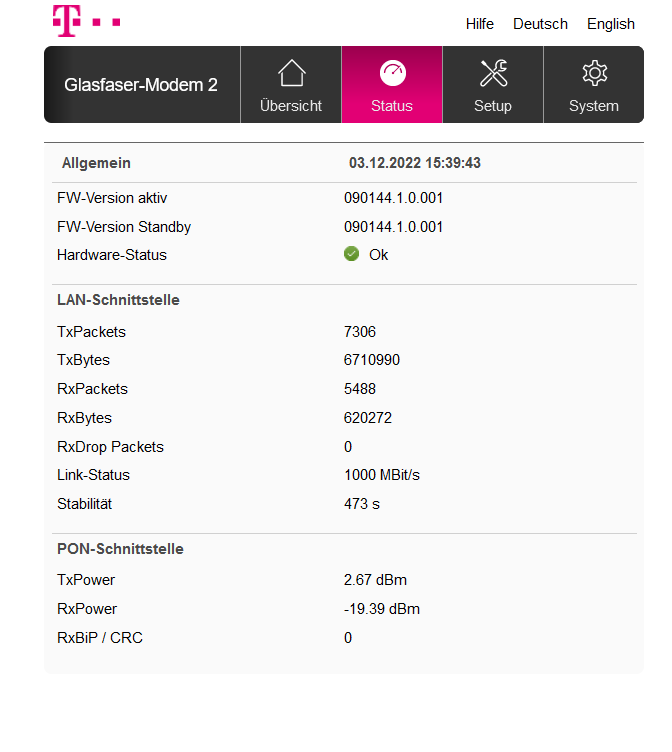
Task: Click the RxPackets label
Action: 93,389
